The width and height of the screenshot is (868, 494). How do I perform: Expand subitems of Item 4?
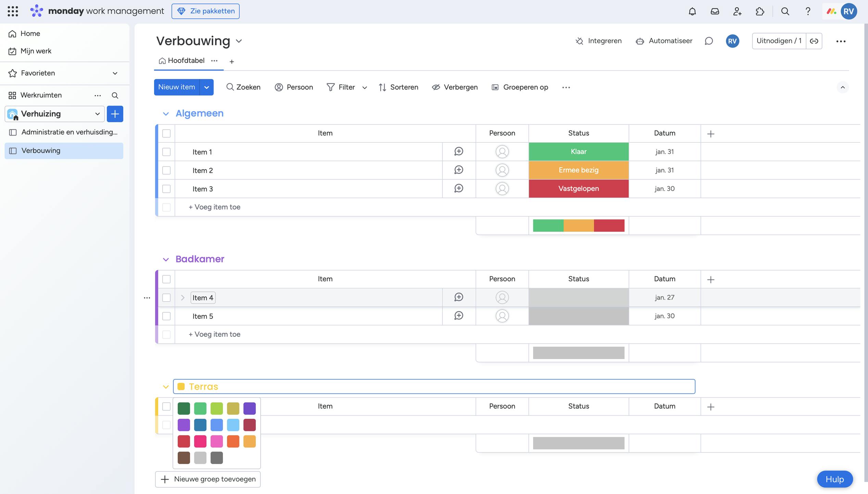[x=183, y=297]
